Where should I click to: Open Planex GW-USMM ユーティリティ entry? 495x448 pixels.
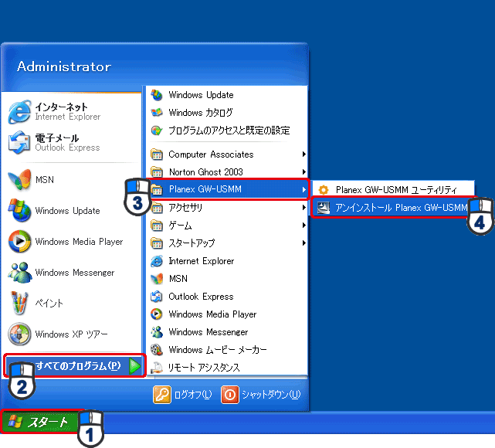tap(393, 190)
